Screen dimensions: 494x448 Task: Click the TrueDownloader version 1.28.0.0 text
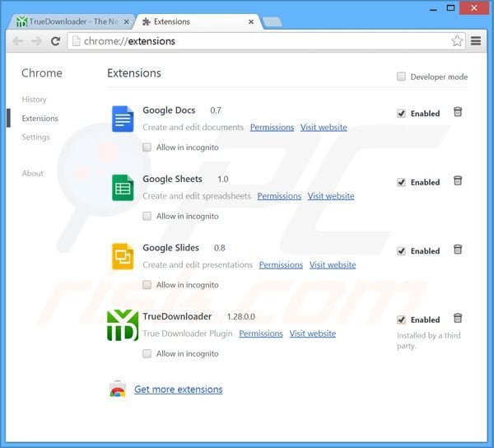click(241, 316)
